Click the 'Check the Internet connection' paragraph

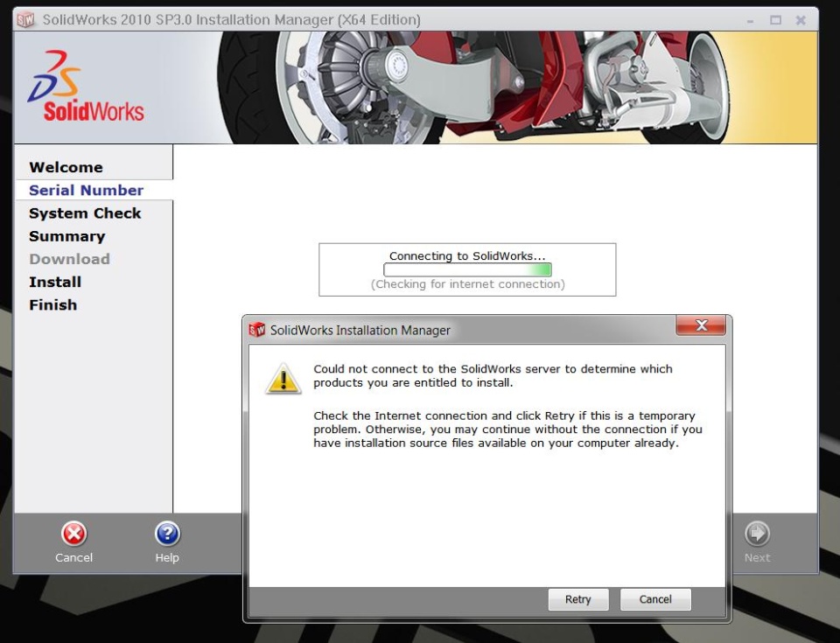(507, 430)
